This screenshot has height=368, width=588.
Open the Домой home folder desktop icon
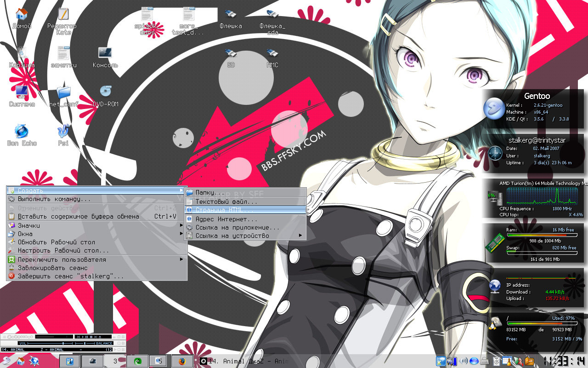point(21,18)
